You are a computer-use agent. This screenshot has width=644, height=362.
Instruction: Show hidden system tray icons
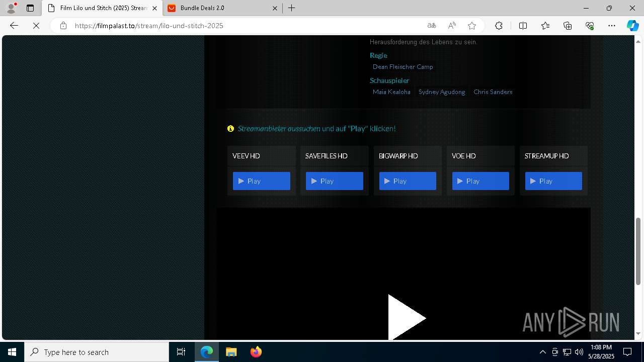pos(542,352)
